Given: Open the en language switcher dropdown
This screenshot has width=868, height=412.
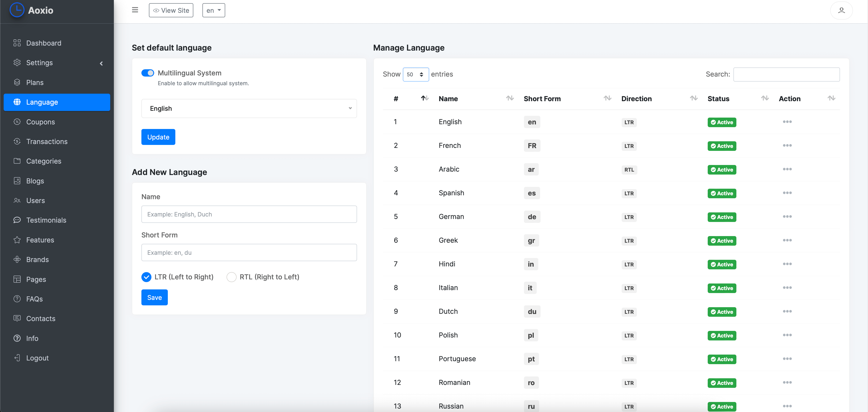Looking at the screenshot, I should pos(213,10).
